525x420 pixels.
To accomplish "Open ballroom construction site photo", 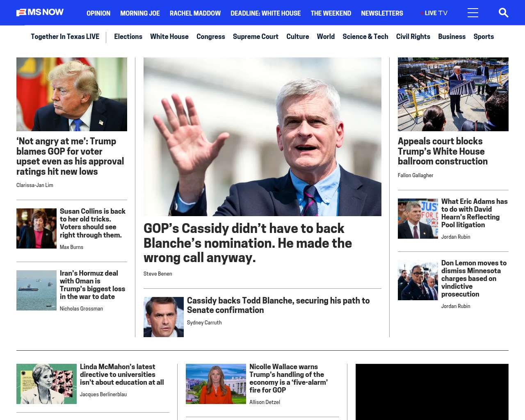I will [453, 94].
